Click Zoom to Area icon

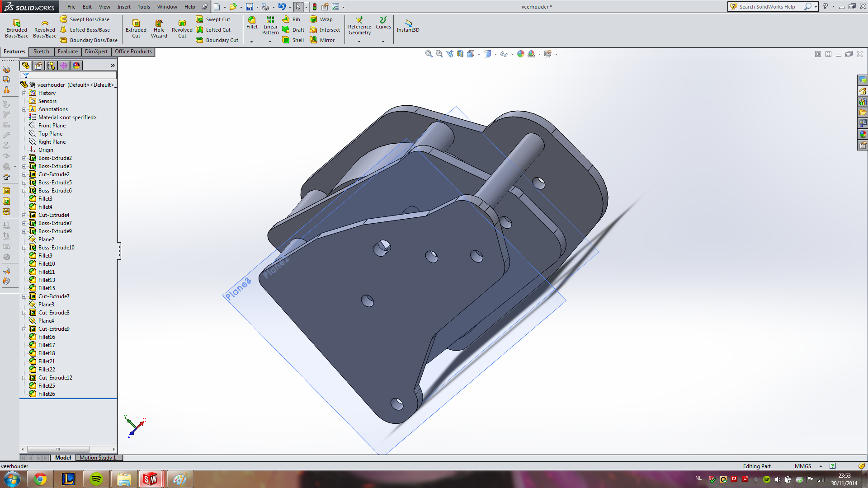[x=439, y=54]
